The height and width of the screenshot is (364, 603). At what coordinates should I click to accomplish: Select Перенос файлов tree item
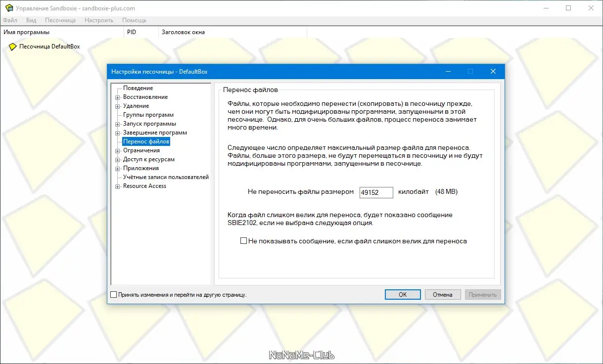pos(146,141)
